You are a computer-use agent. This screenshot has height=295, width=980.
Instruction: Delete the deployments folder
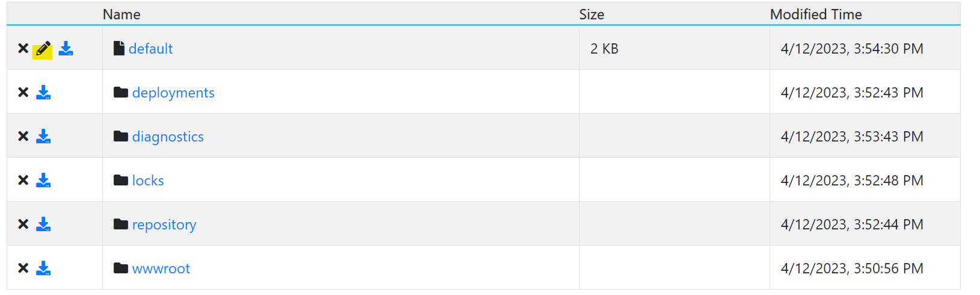click(23, 93)
